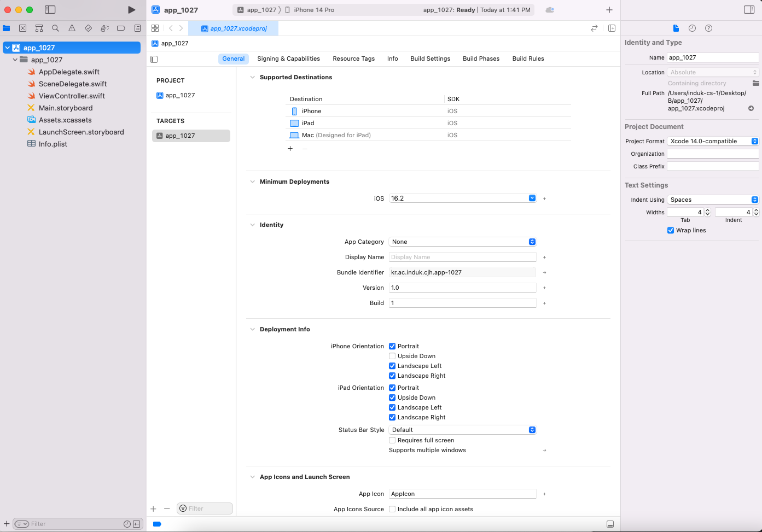Open the Project Format dropdown
Viewport: 762px width, 532px height.
(713, 141)
